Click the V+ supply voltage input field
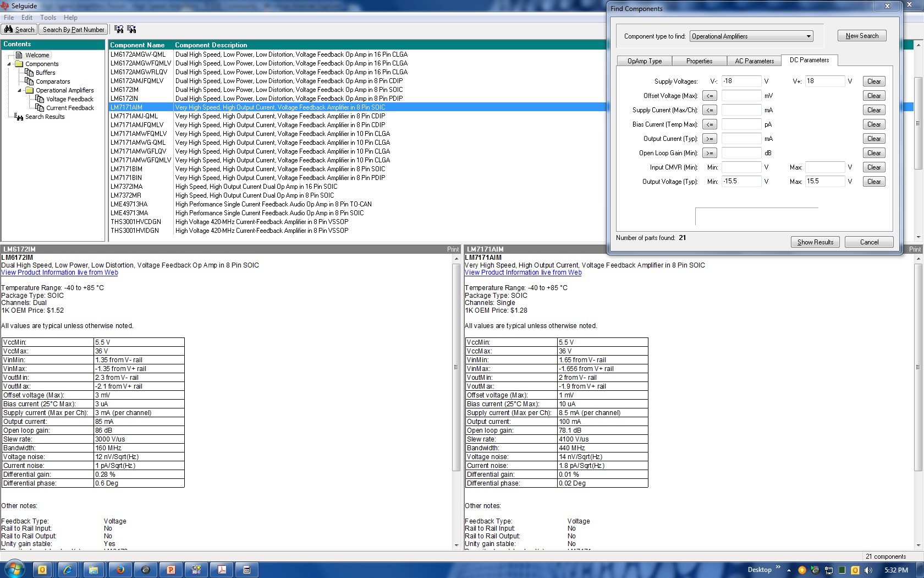This screenshot has width=924, height=578. click(825, 81)
